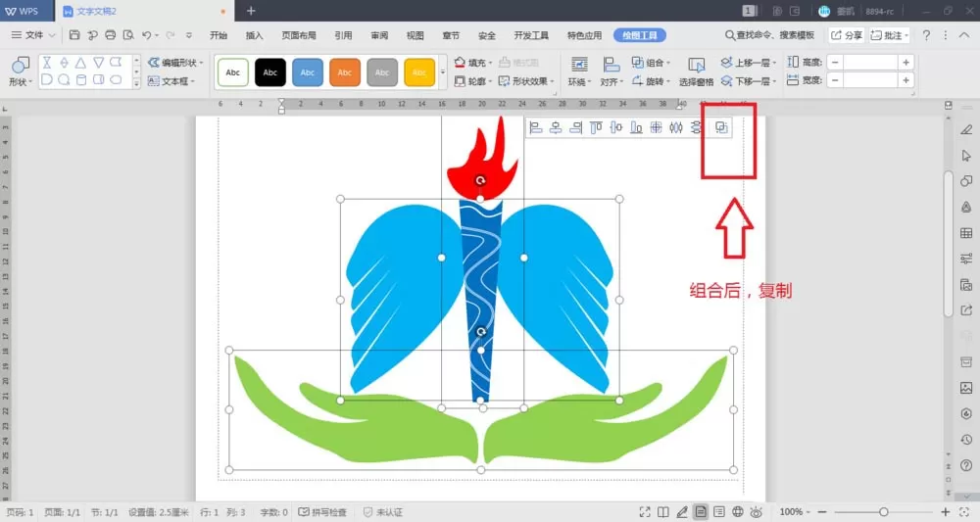Click the Help question mark in title ribbon
980x522 pixels.
coord(926,35)
